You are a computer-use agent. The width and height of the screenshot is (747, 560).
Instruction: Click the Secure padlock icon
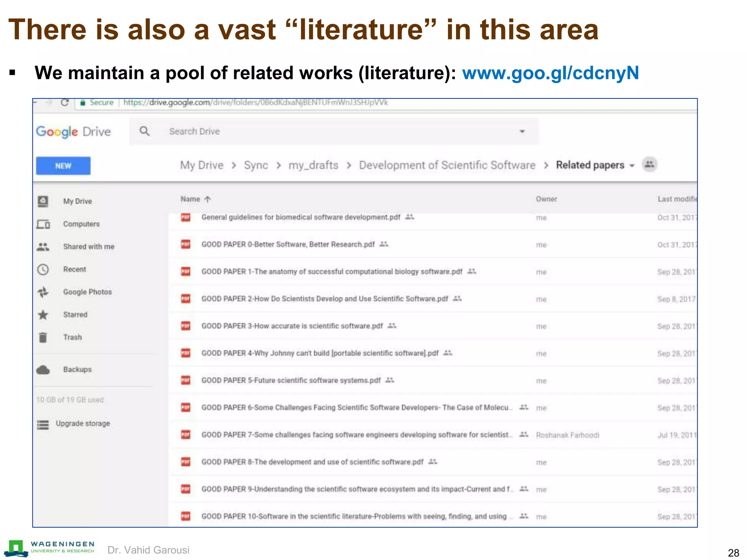pyautogui.click(x=83, y=103)
